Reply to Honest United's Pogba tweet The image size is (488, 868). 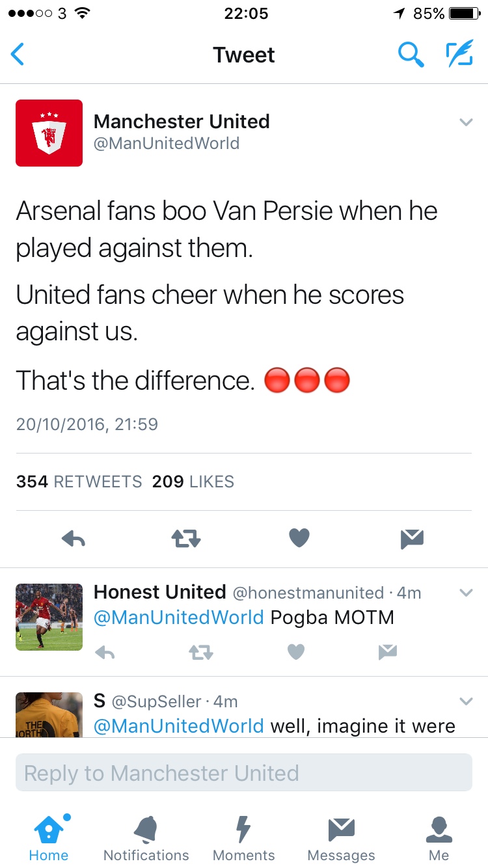tap(105, 653)
